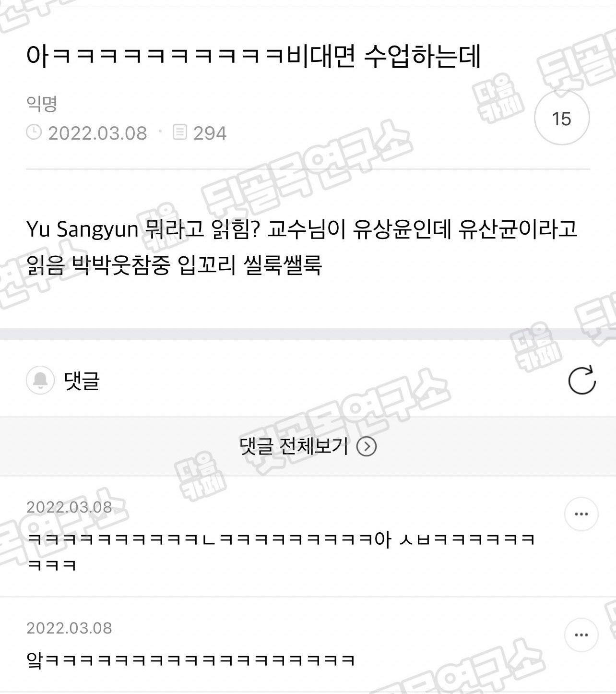Viewport: 616px width, 694px height.
Task: Open options menu for second comment
Action: [581, 635]
